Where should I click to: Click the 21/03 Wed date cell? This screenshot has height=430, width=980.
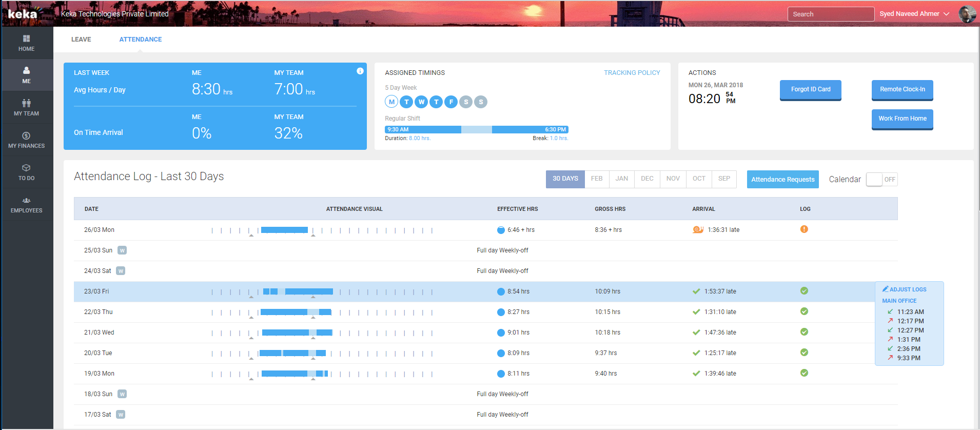[x=99, y=333]
